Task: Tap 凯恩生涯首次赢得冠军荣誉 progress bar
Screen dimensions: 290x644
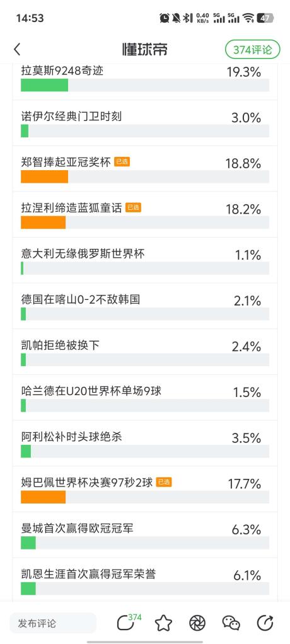Action: (x=145, y=588)
